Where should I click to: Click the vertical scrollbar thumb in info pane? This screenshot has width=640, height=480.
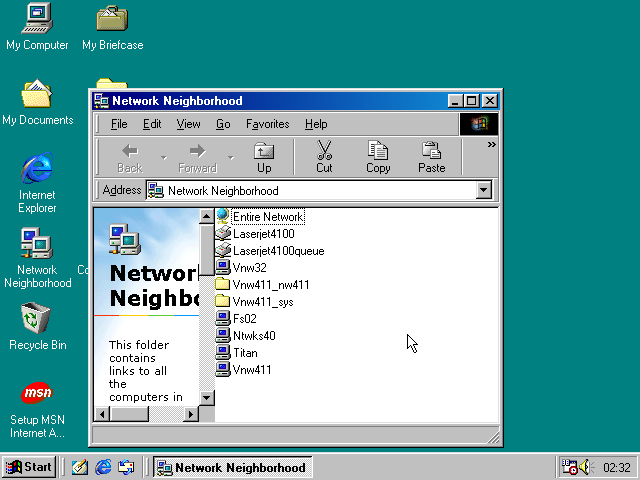(207, 250)
